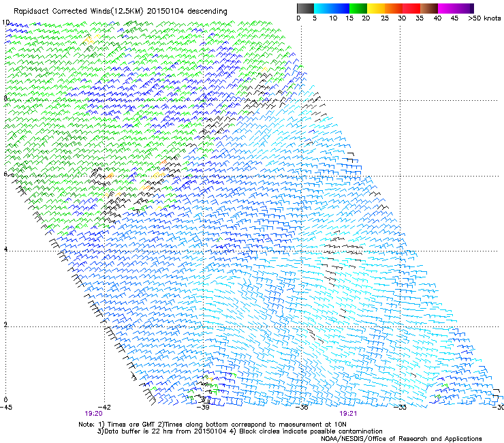504x443 pixels.
Task: Click the latitude label '4' on left axis
Action: (x=5, y=249)
